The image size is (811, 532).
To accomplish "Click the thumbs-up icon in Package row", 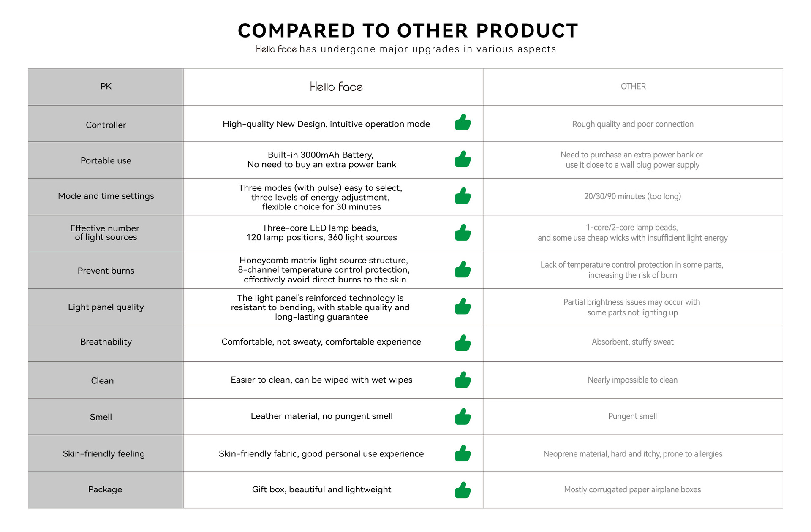I will pos(463,490).
